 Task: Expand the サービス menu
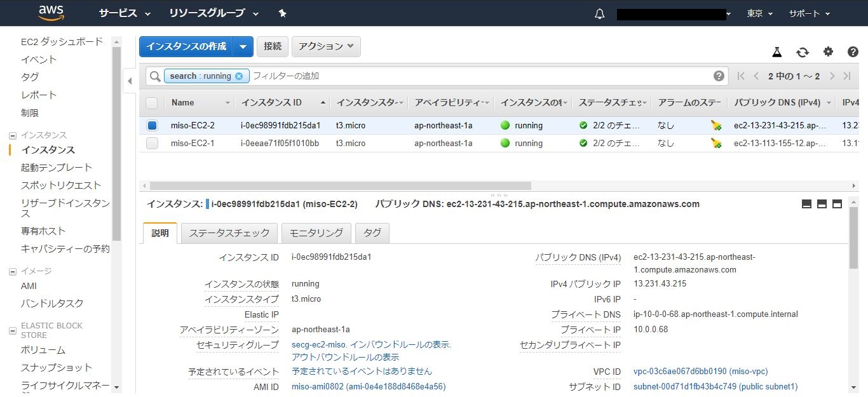click(x=125, y=13)
